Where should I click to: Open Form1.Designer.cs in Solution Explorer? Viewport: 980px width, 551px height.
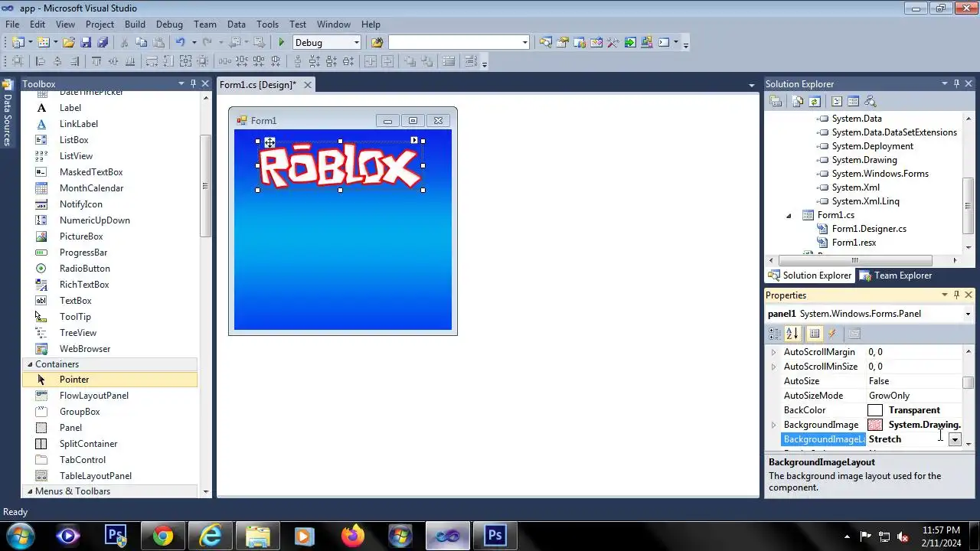869,229
